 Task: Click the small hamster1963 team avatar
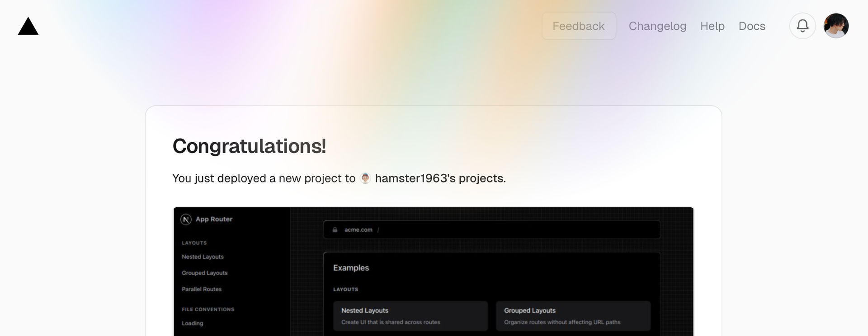tap(365, 178)
